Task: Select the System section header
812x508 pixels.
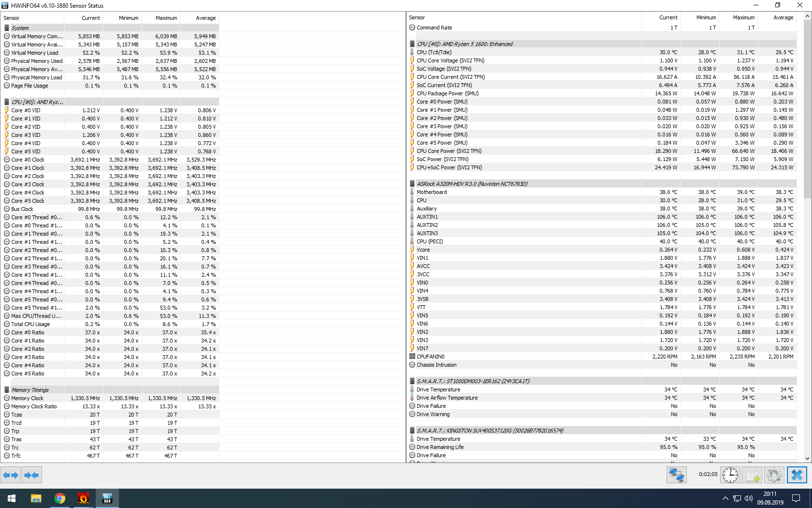Action: click(110, 28)
